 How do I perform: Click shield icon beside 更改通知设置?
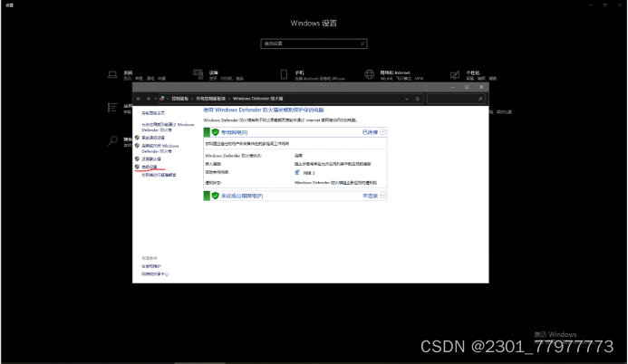point(137,138)
